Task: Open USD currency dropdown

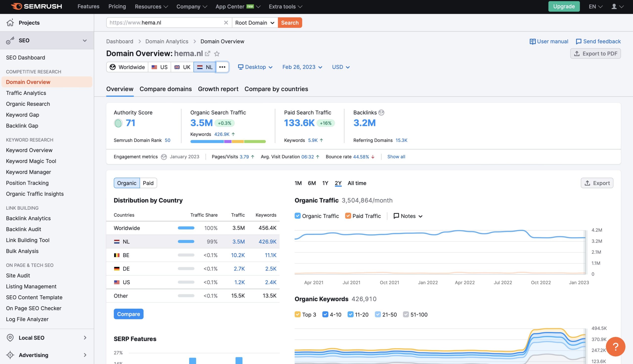Action: pyautogui.click(x=341, y=67)
